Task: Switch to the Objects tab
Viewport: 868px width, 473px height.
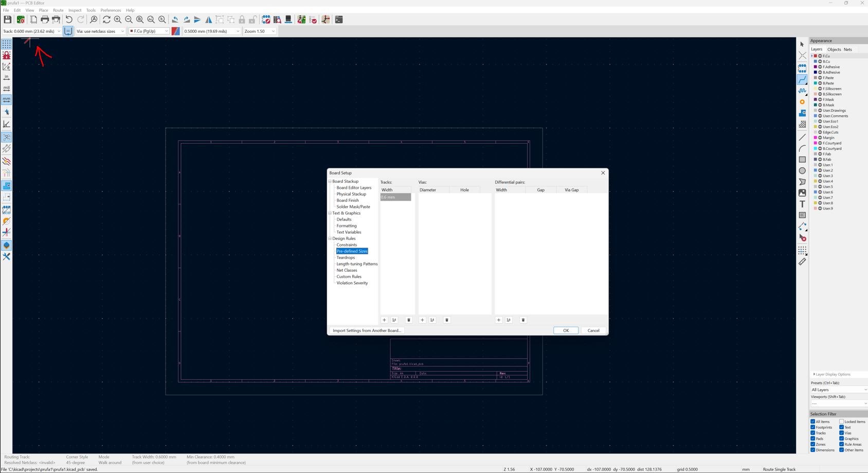Action: click(x=834, y=49)
